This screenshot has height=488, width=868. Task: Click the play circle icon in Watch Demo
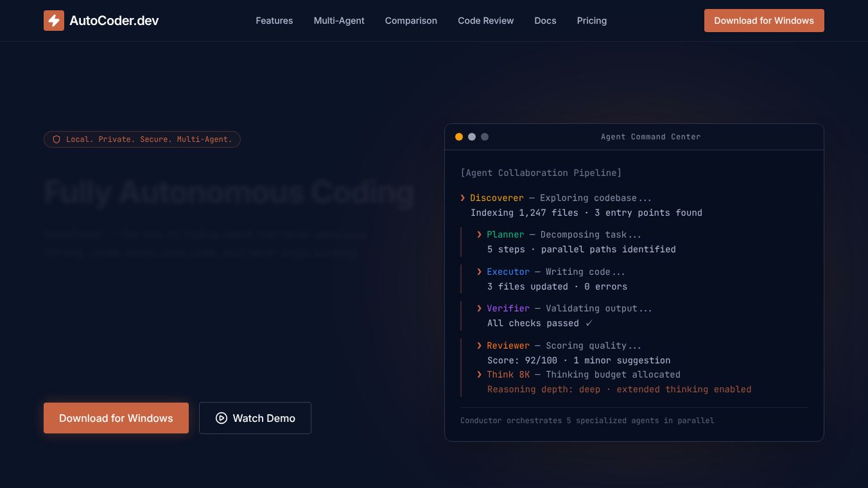coord(221,418)
